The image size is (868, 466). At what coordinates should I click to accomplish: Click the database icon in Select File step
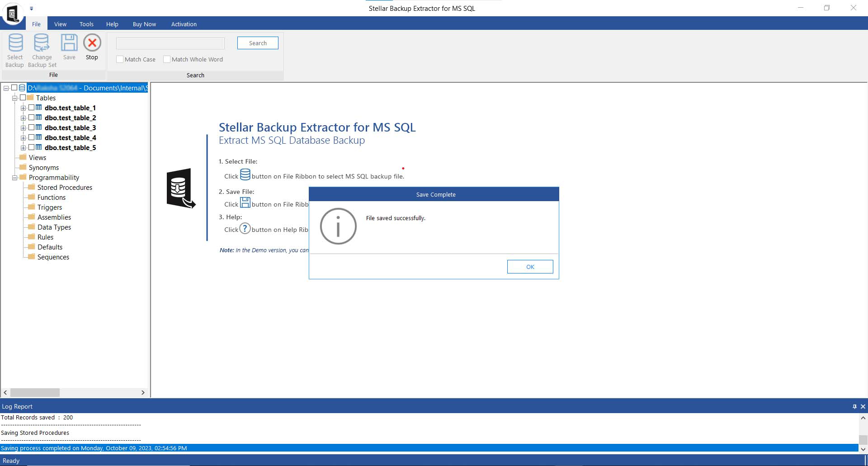point(245,174)
